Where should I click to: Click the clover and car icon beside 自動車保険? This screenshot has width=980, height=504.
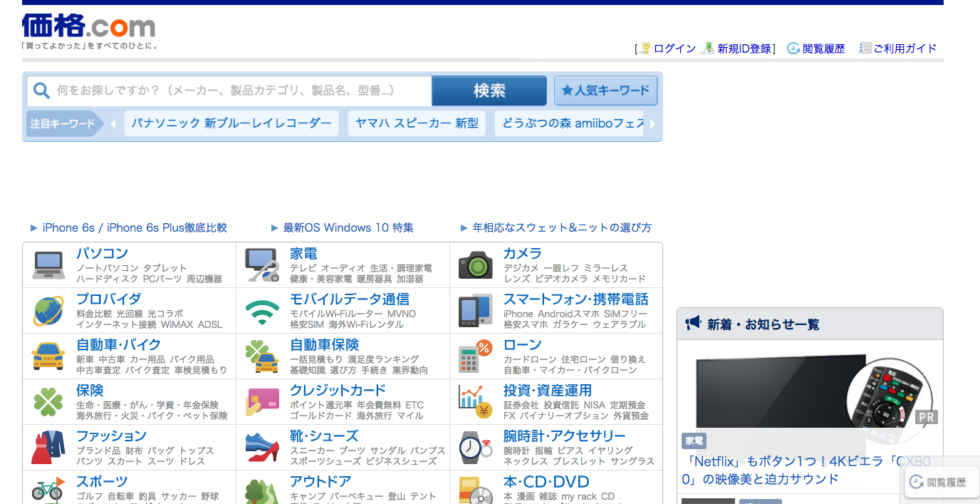coord(262,356)
